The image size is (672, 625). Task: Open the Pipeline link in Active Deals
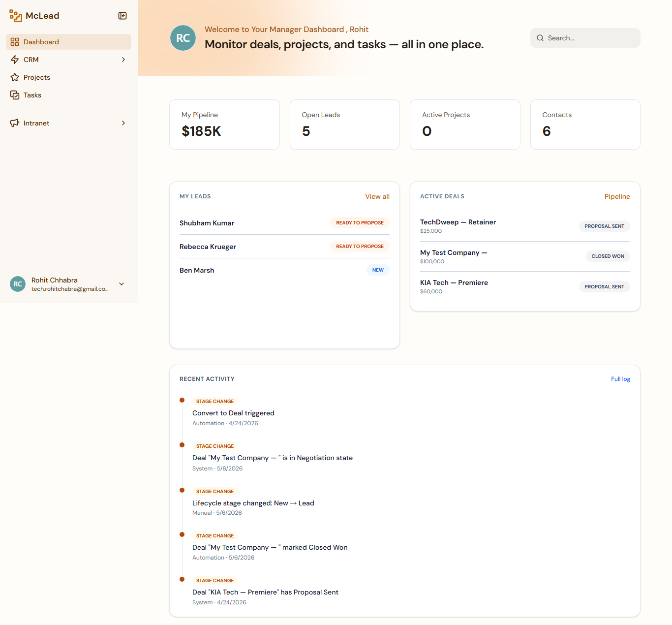click(617, 196)
